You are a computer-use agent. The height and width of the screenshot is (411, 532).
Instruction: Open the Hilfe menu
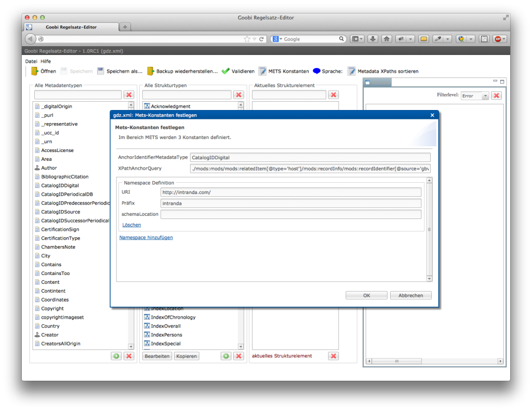46,61
